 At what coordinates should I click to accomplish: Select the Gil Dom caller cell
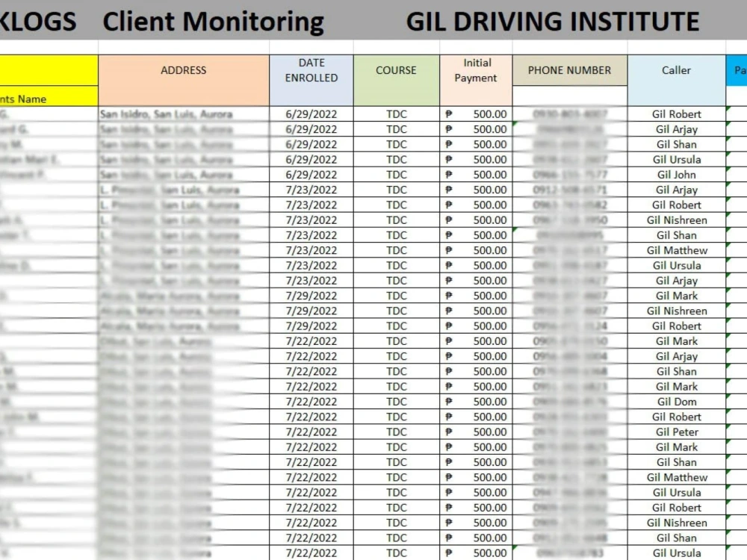click(x=677, y=402)
